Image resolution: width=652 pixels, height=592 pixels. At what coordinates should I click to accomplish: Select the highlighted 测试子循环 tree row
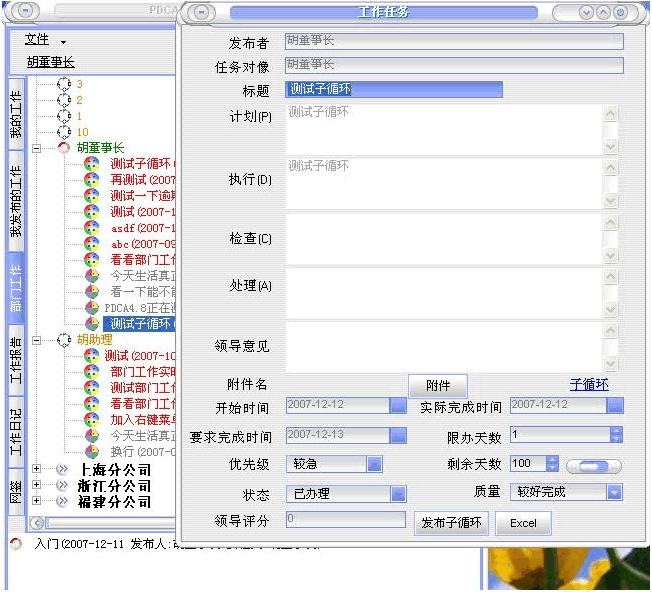(139, 323)
